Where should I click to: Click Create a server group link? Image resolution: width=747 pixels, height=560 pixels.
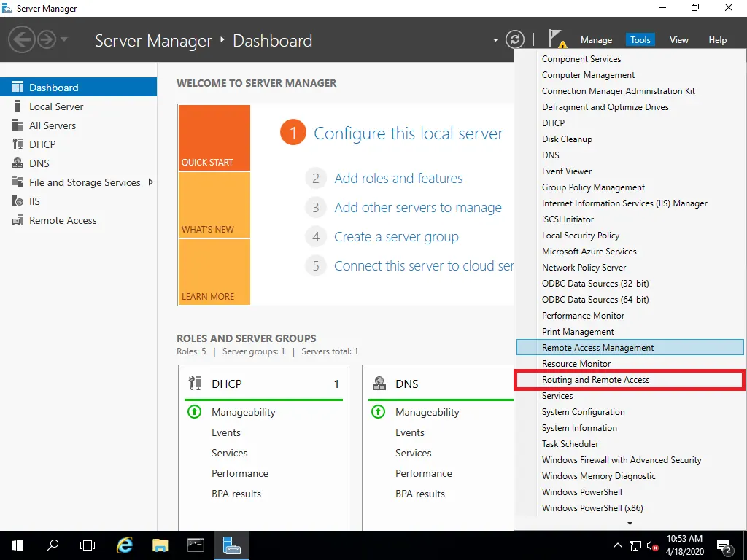(x=396, y=237)
